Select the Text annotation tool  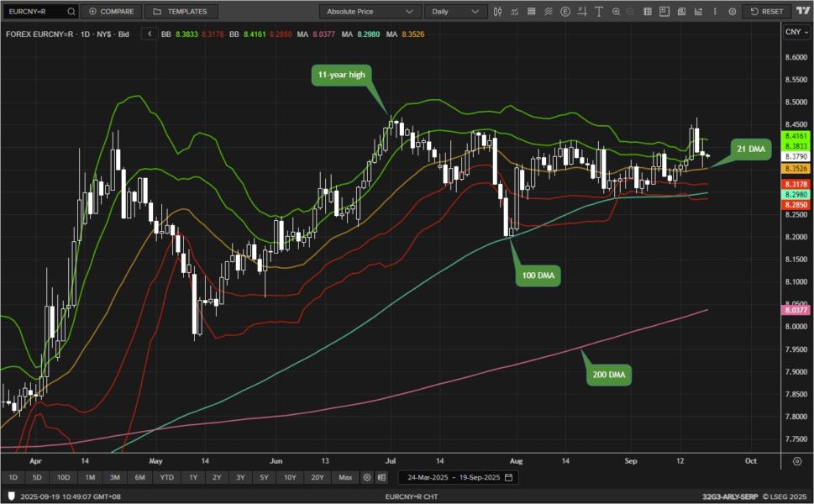tap(599, 12)
